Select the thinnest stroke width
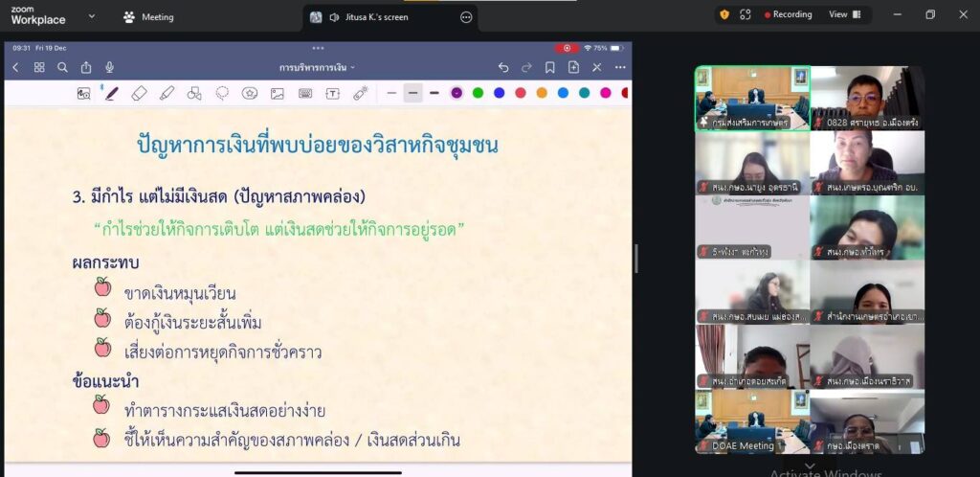 pyautogui.click(x=391, y=93)
